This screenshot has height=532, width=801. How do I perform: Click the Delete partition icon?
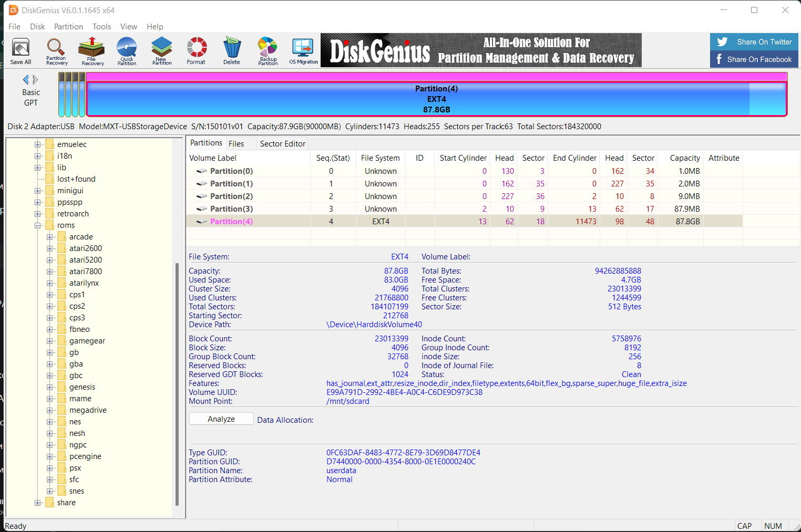[x=232, y=51]
